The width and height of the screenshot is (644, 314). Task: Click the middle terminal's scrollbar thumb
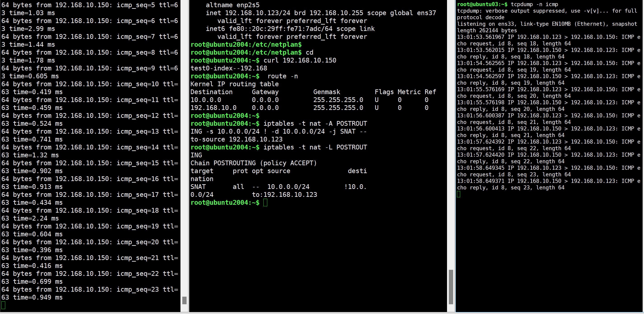451,287
